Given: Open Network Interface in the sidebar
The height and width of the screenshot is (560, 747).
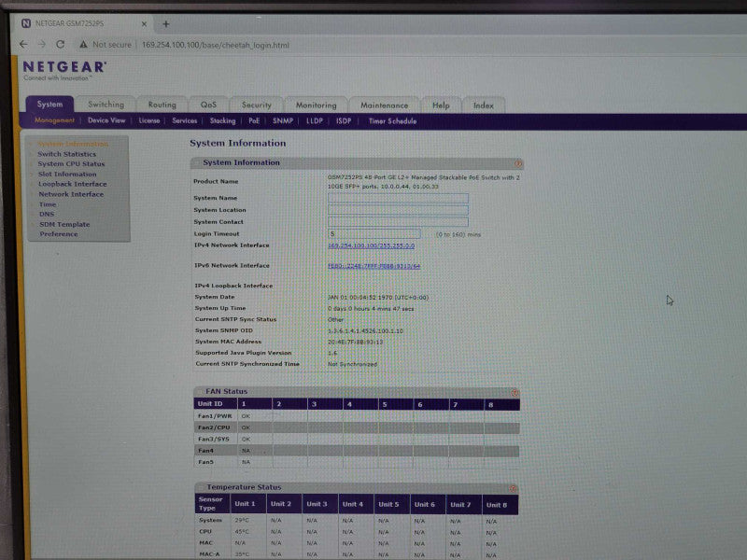Looking at the screenshot, I should coord(71,194).
